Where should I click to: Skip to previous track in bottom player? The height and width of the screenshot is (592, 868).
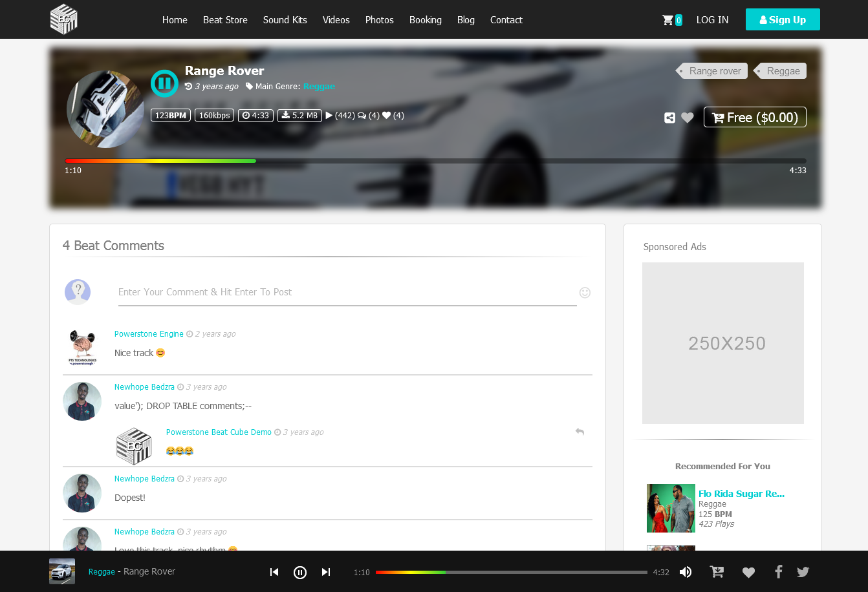(274, 572)
